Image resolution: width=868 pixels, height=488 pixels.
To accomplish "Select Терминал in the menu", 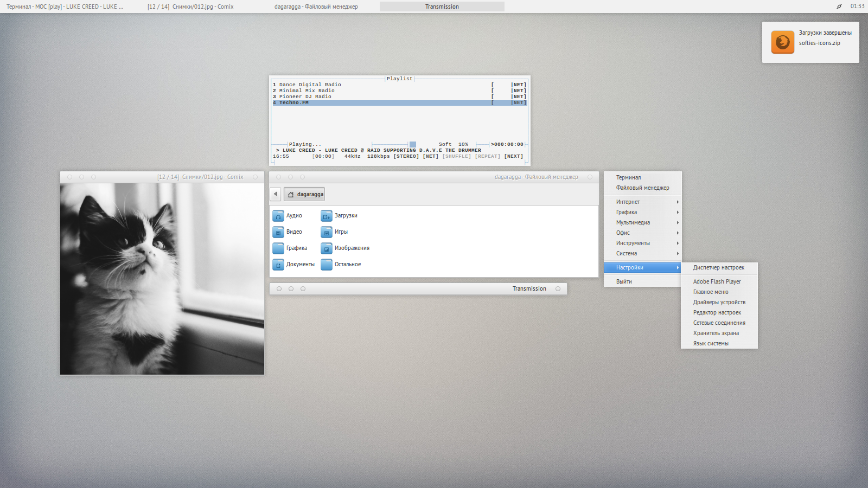I will click(x=642, y=178).
